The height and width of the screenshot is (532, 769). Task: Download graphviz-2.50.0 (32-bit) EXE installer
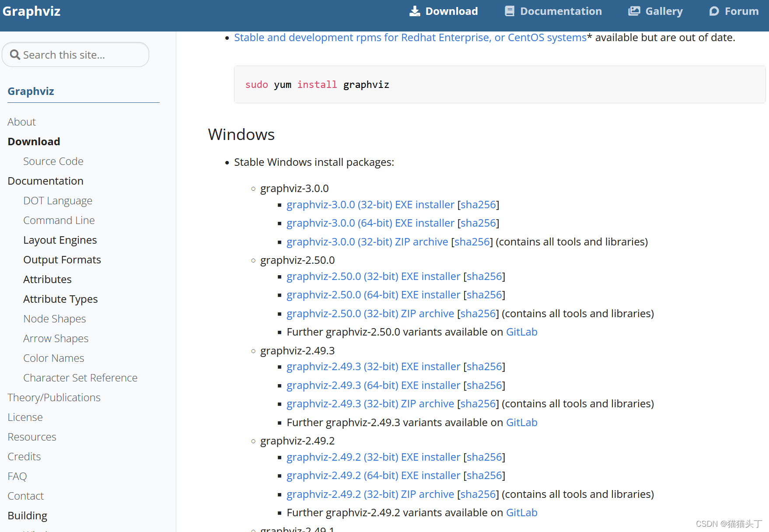pyautogui.click(x=374, y=276)
